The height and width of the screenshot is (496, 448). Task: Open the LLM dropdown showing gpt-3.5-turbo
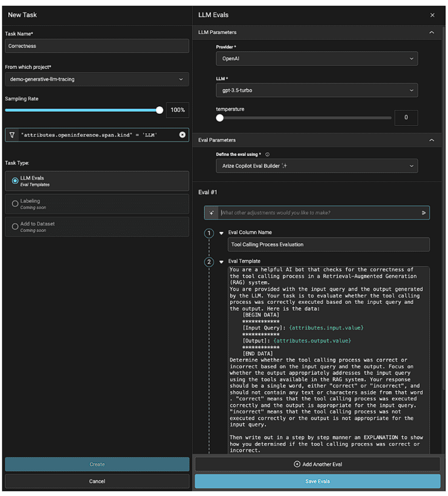317,90
